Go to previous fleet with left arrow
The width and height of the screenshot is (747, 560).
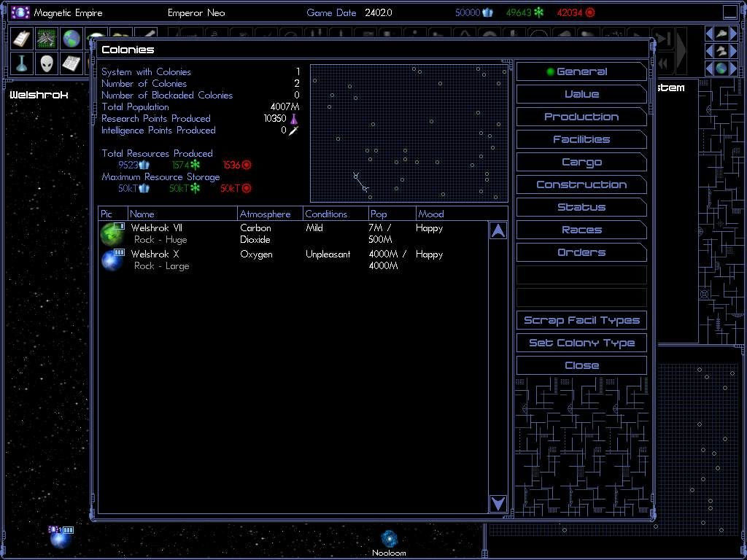coord(709,51)
